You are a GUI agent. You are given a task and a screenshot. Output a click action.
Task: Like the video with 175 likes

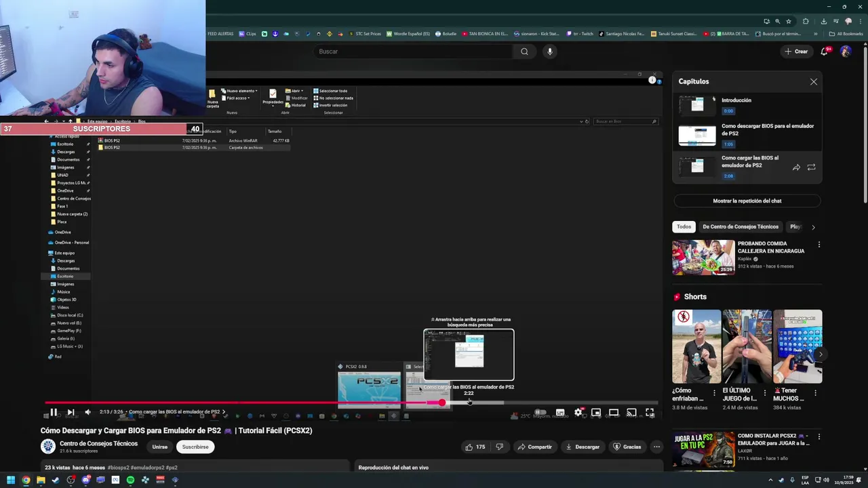pos(475,447)
